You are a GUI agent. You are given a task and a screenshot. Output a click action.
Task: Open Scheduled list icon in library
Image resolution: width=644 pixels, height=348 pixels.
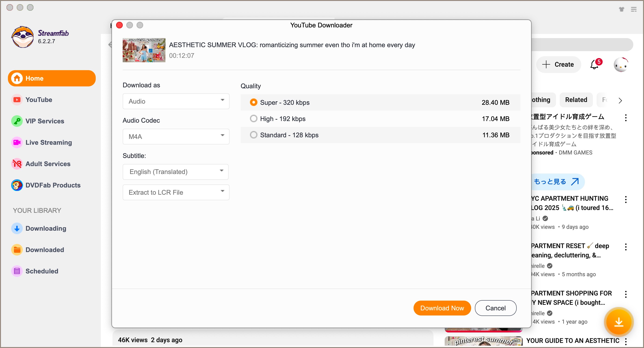click(x=17, y=271)
